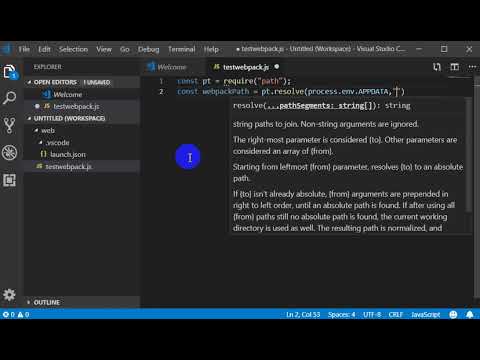The width and height of the screenshot is (480, 360).
Task: Click the errors and warnings count indicator
Action: [16, 314]
